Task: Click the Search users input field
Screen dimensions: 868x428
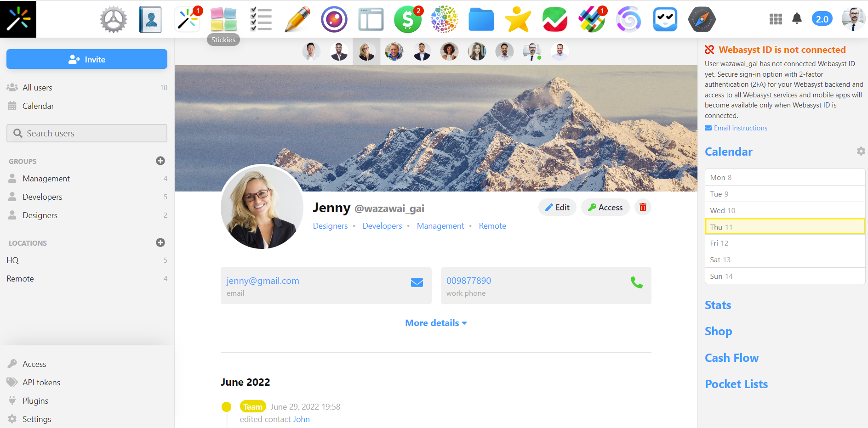Action: point(86,133)
